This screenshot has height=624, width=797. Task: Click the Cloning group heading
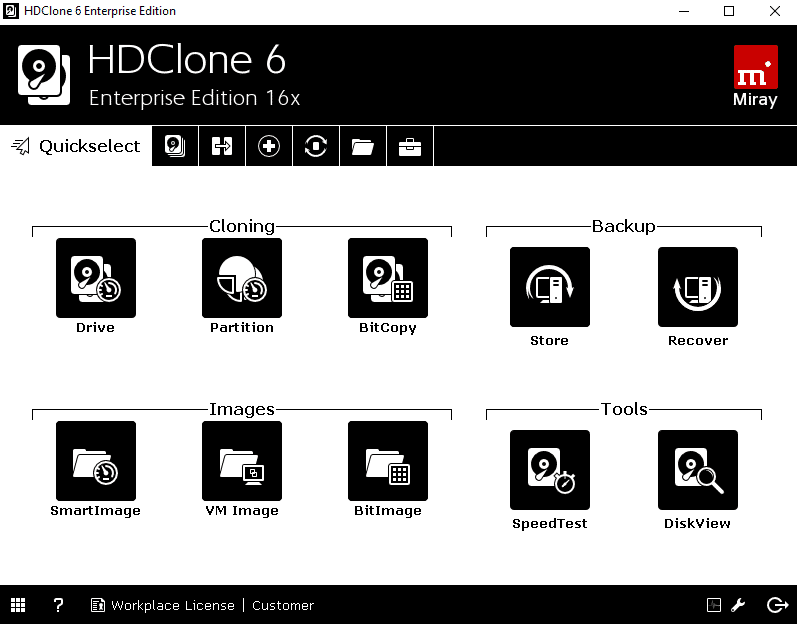point(242,226)
